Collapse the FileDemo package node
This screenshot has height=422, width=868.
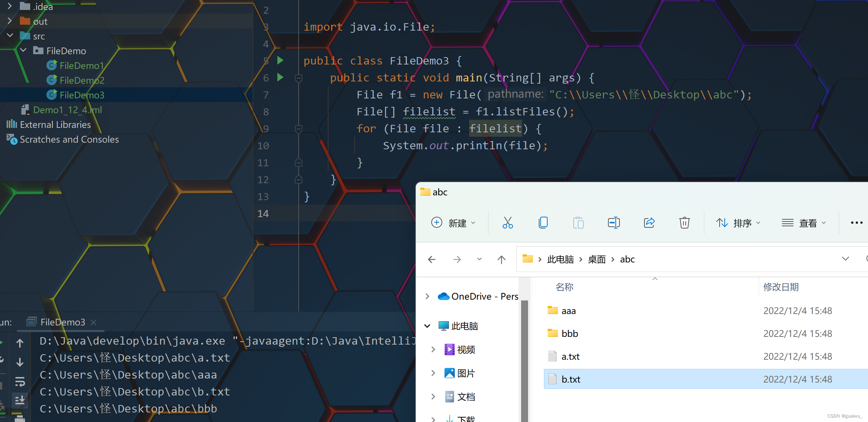(23, 50)
